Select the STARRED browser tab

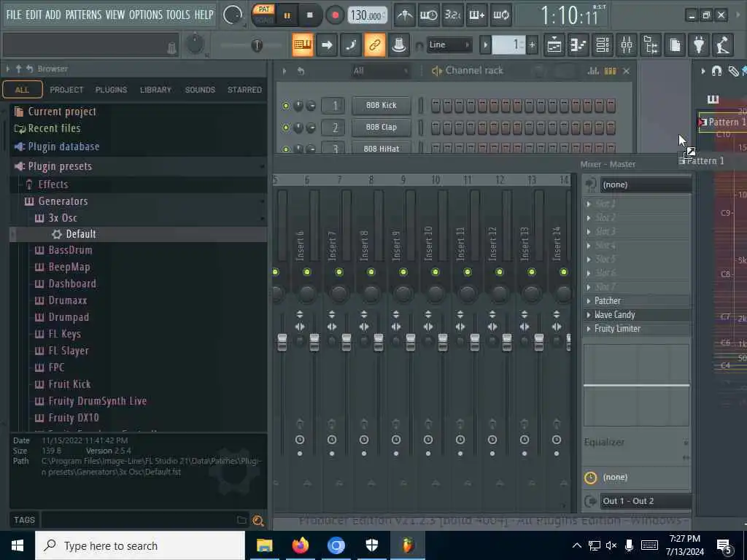(x=244, y=90)
